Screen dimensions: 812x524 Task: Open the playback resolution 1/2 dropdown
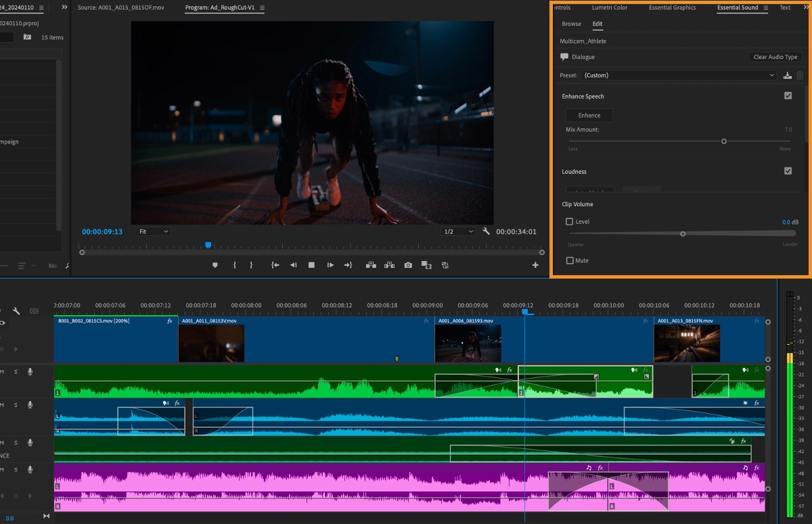pos(458,231)
